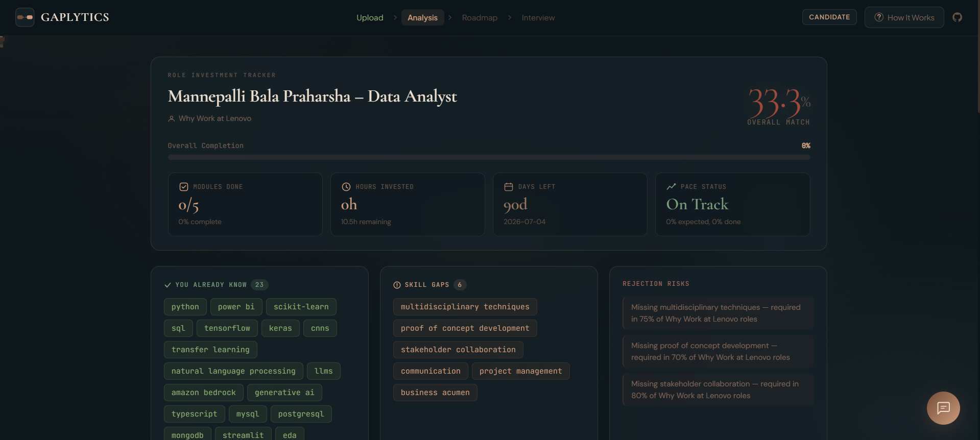Click the typescript skill tag
Viewport: 980px width, 440px height.
[x=195, y=414]
